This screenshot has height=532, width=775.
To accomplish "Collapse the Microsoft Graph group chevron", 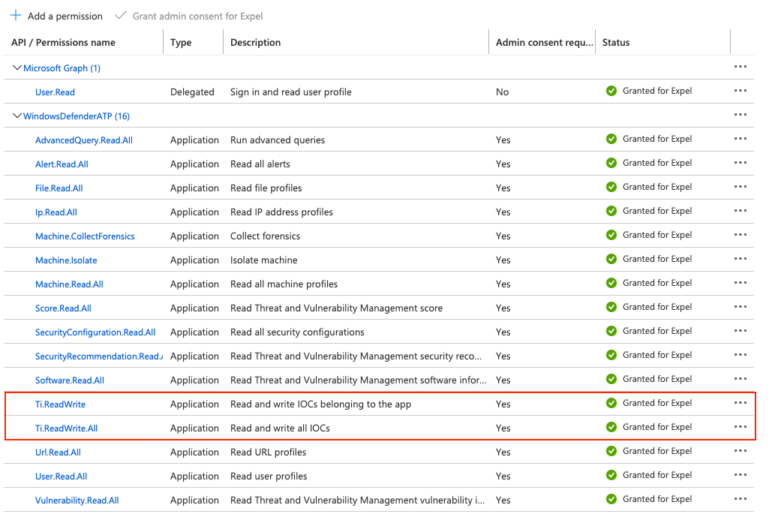I will 17,68.
